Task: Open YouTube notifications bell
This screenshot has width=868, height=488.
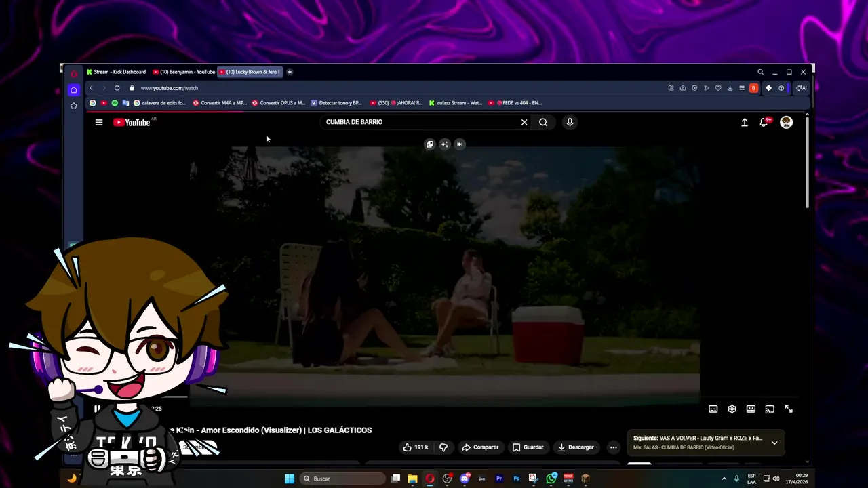Action: [x=764, y=122]
